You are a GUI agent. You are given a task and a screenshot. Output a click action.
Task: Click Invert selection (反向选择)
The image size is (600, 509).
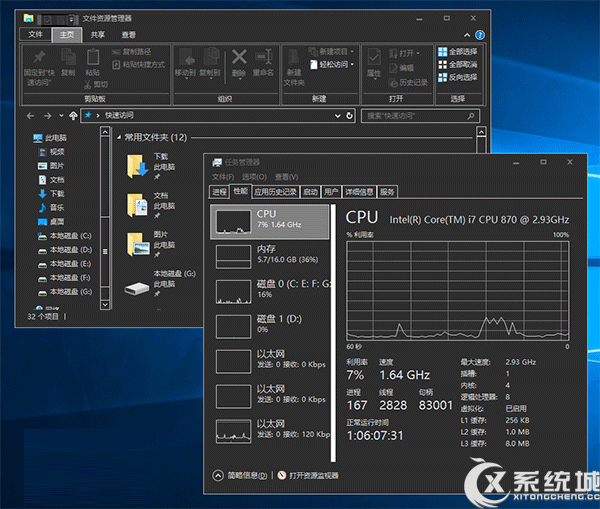[x=458, y=77]
